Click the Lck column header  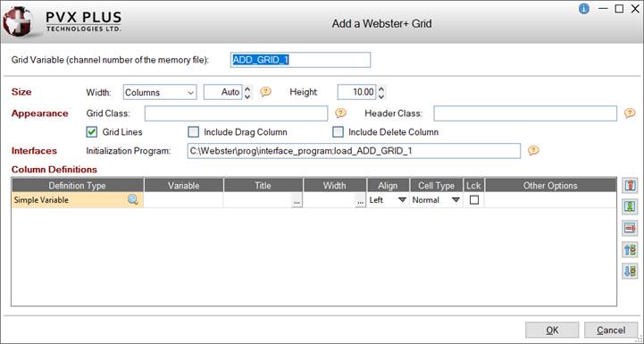click(473, 185)
